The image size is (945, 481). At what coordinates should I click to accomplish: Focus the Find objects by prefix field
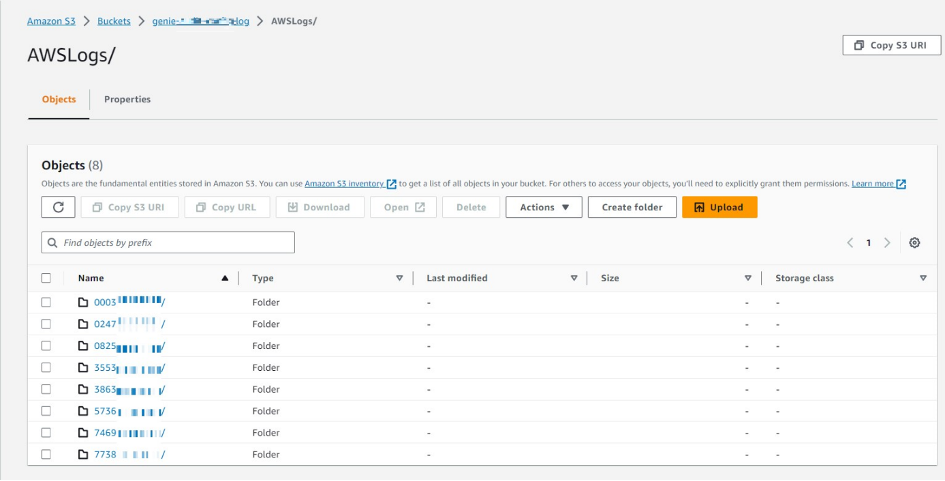[x=168, y=243]
